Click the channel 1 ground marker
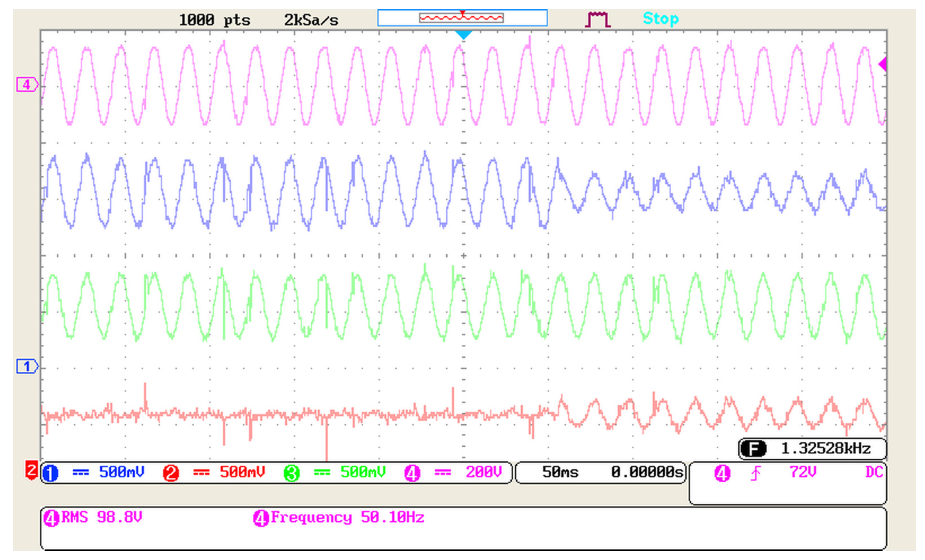 (27, 366)
